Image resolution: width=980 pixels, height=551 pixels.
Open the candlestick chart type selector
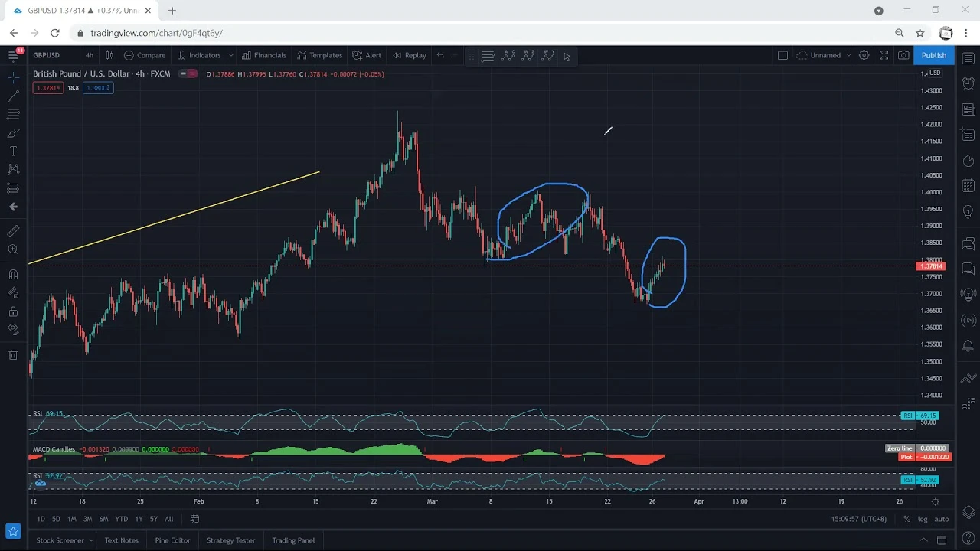(x=109, y=55)
